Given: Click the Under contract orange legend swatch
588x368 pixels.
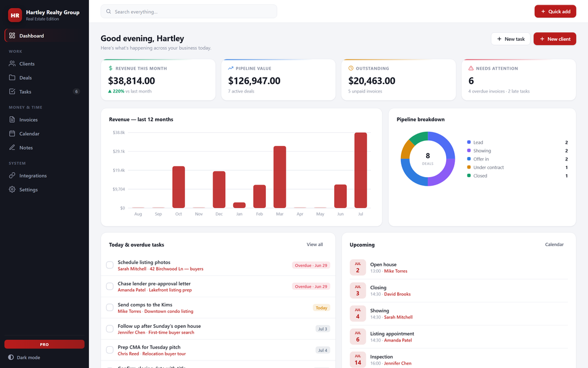Looking at the screenshot, I should (469, 167).
